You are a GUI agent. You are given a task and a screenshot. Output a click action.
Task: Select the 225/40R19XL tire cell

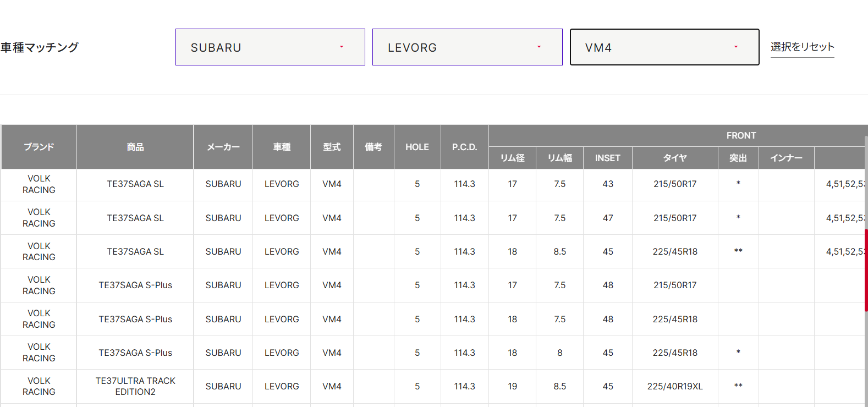point(675,386)
